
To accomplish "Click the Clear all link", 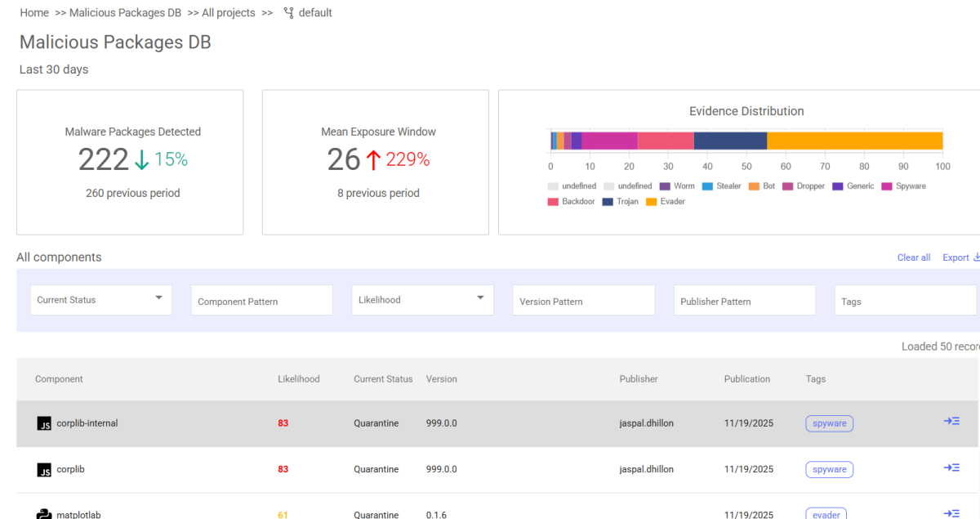I will (x=913, y=257).
